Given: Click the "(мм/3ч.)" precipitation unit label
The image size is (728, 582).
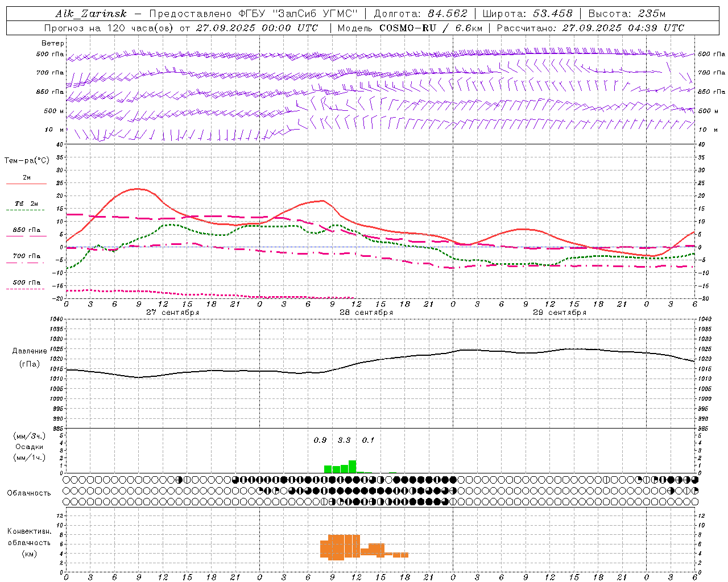Looking at the screenshot, I should [x=30, y=436].
